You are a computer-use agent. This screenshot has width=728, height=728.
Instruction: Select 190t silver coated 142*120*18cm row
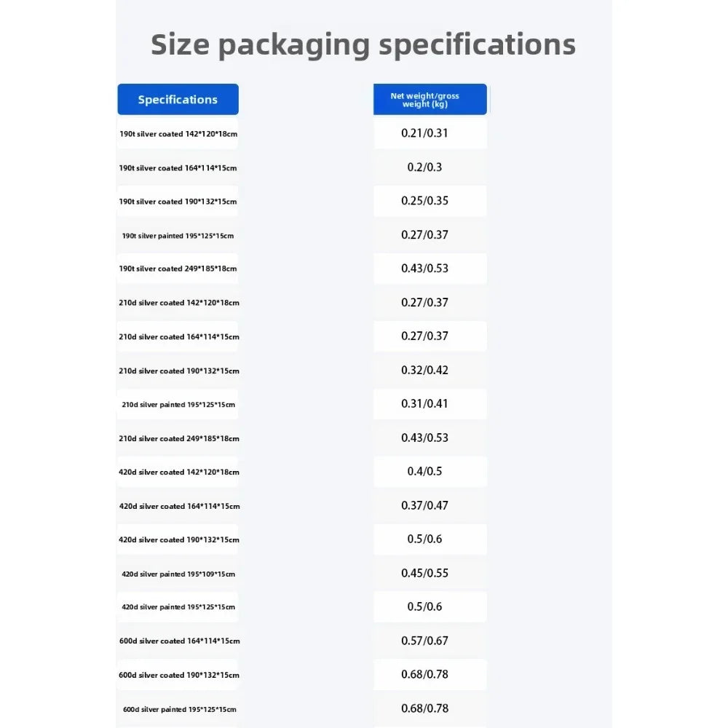178,134
